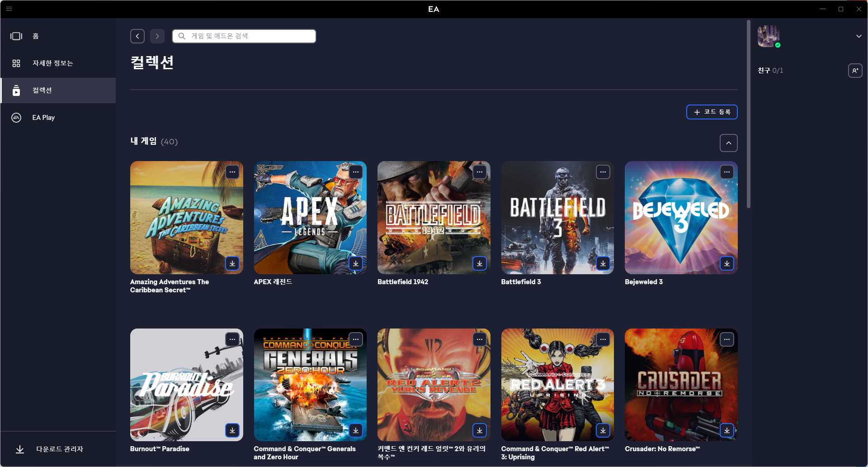Click the add friend icon
Image resolution: width=868 pixels, height=467 pixels.
(x=855, y=71)
